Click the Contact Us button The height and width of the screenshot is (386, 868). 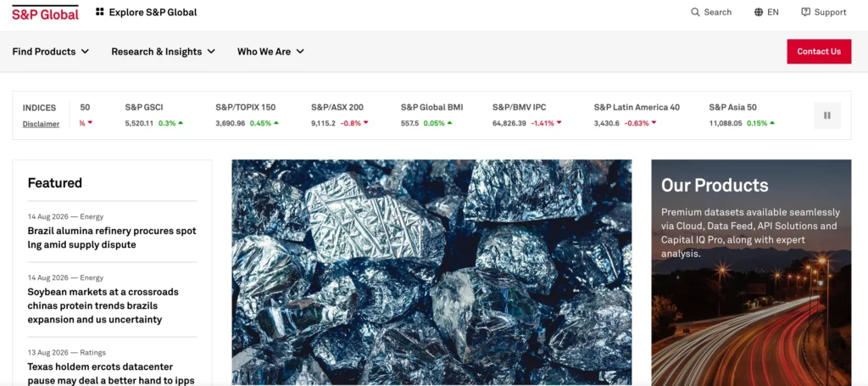(819, 52)
